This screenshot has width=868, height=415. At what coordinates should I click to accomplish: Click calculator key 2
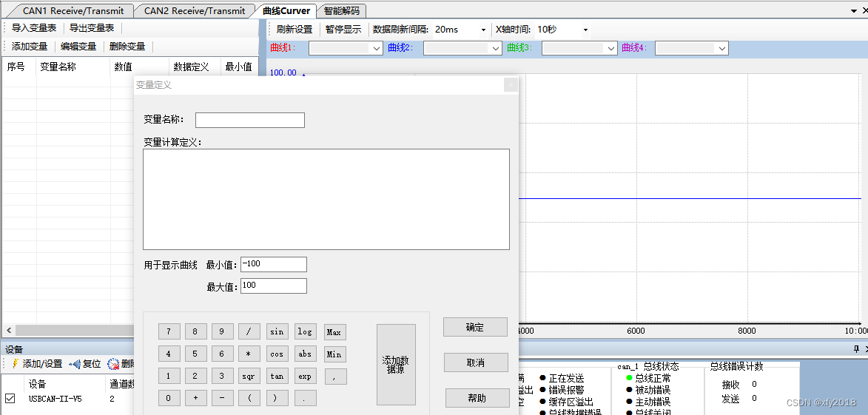point(195,377)
